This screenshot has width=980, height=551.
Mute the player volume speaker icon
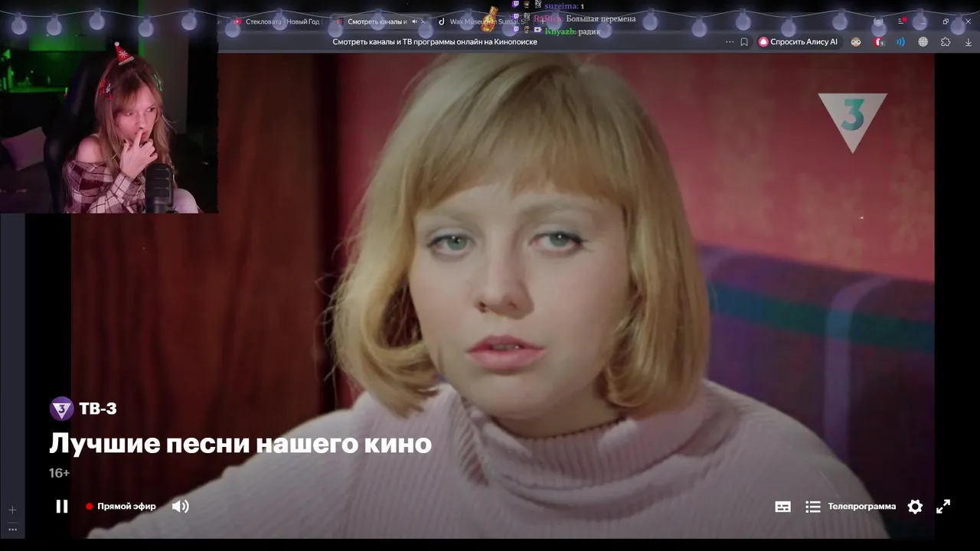180,506
